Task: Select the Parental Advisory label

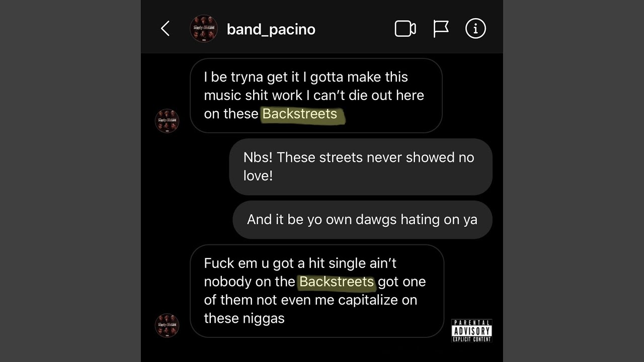Action: tap(471, 331)
